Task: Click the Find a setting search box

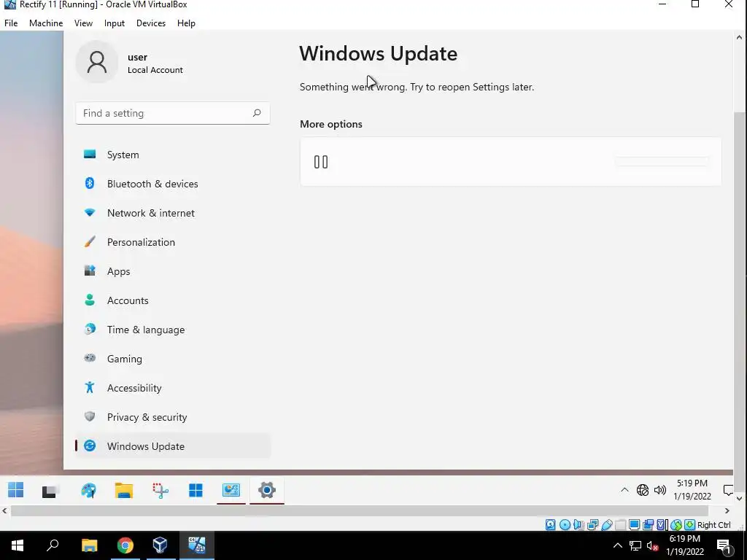Action: coord(172,113)
